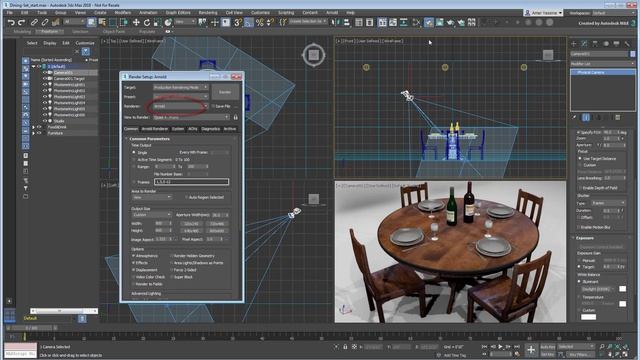This screenshot has width=640, height=360.
Task: Switch to the System tab in Render Setup
Action: (178, 129)
